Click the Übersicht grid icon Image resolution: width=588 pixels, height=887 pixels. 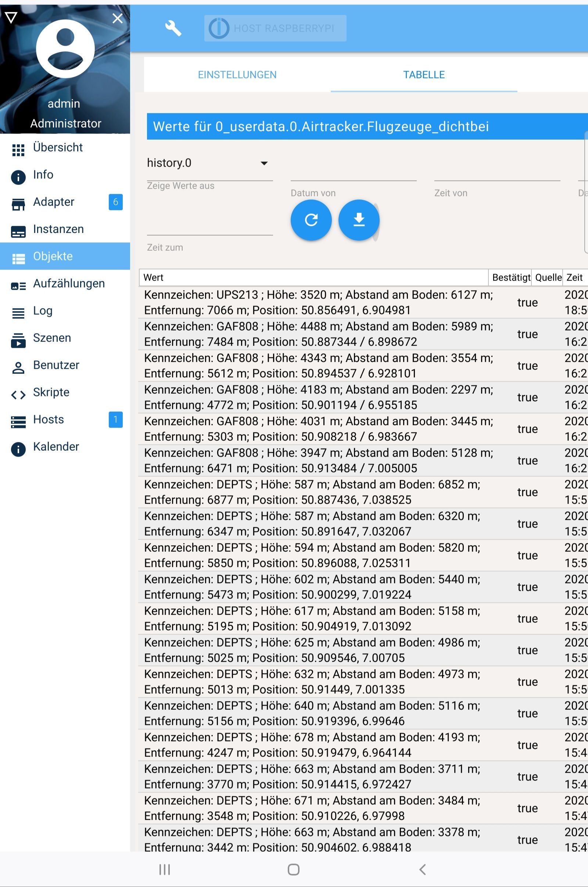pos(18,150)
